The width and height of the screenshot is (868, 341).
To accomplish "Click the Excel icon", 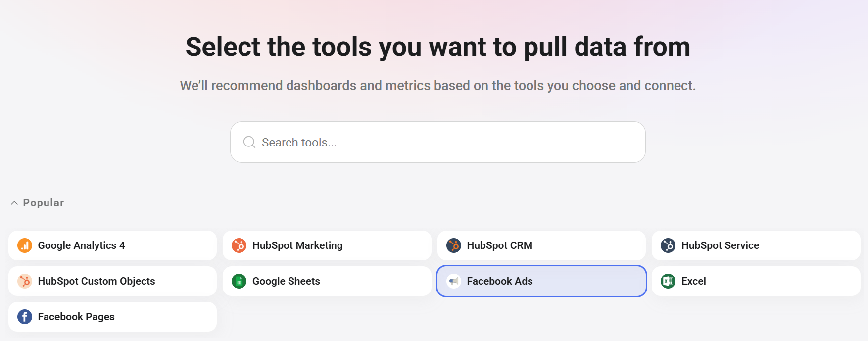I will (668, 281).
